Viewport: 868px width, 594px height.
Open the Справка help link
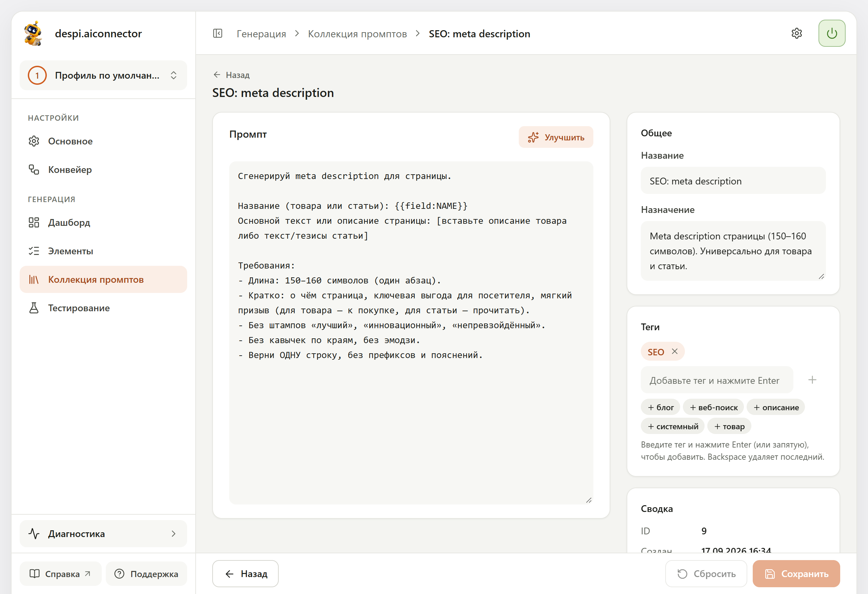point(60,574)
